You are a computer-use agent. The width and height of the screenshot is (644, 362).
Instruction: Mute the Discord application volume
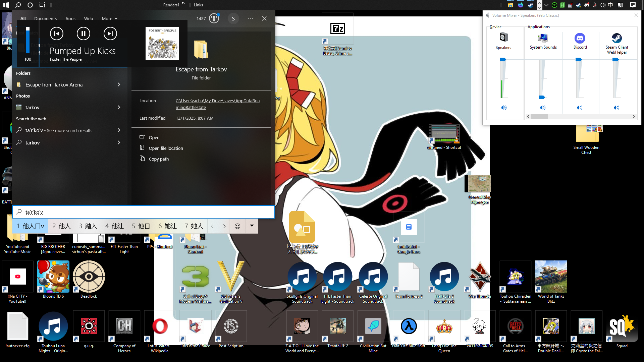coord(580,108)
